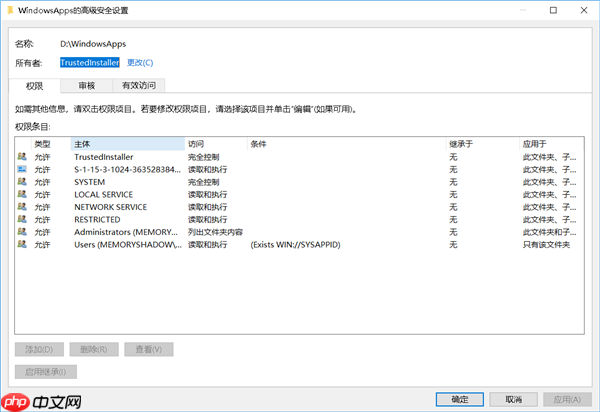Screen dimensions: 600x412
Task: Sort by the 访问 column header
Action: (x=216, y=144)
